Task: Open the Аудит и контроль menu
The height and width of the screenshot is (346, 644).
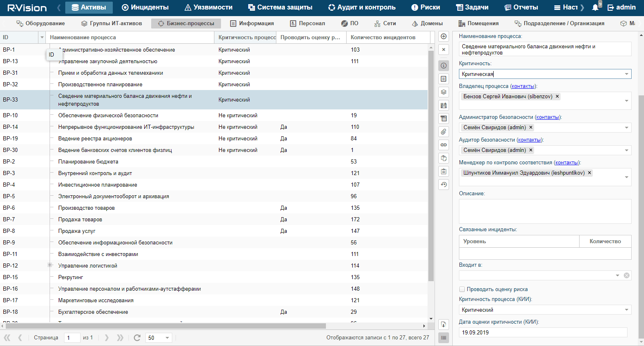Action: pos(362,7)
